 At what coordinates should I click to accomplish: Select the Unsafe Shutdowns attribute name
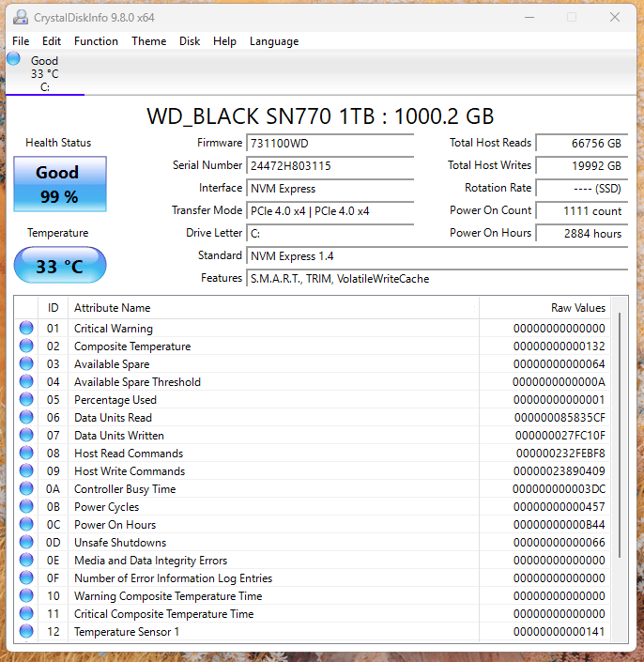point(120,542)
